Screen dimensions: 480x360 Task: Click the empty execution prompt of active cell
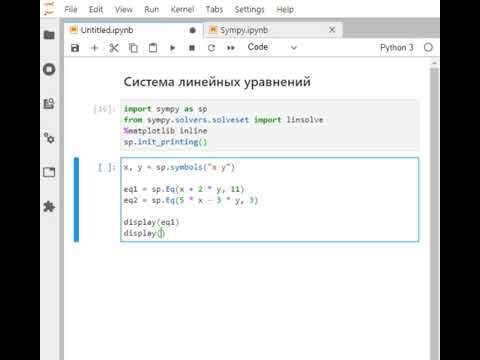pos(106,167)
